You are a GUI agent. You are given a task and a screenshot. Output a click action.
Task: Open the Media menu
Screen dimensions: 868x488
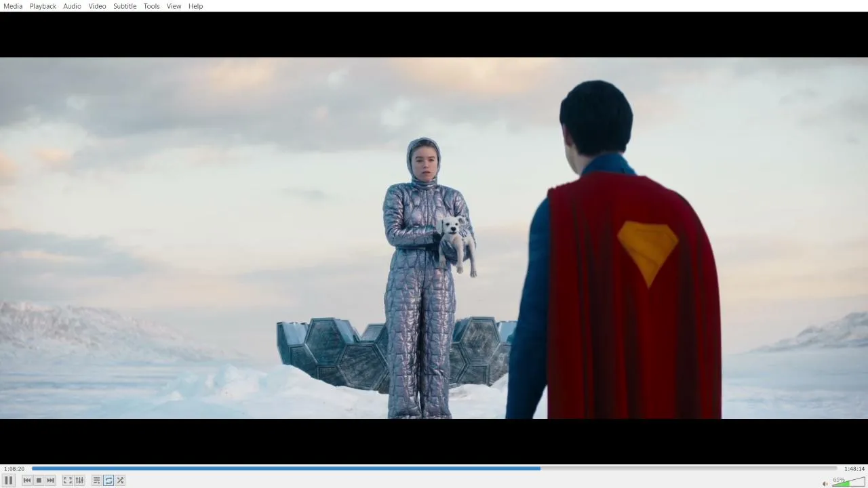13,6
